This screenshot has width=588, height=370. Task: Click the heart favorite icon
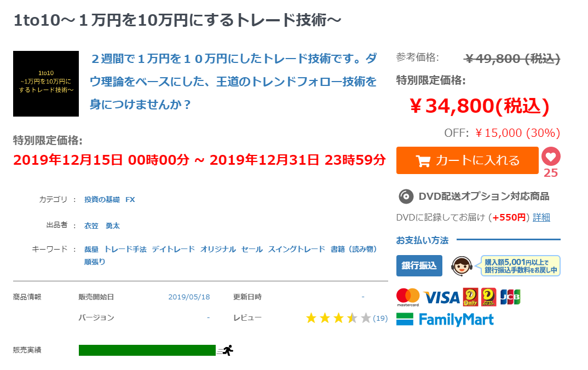coord(551,157)
